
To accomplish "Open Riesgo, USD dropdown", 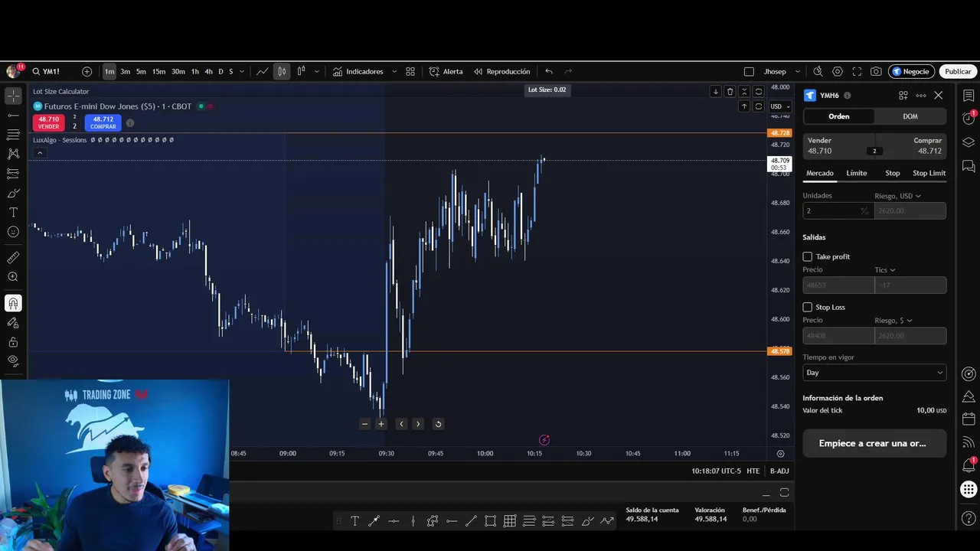I will (x=897, y=196).
